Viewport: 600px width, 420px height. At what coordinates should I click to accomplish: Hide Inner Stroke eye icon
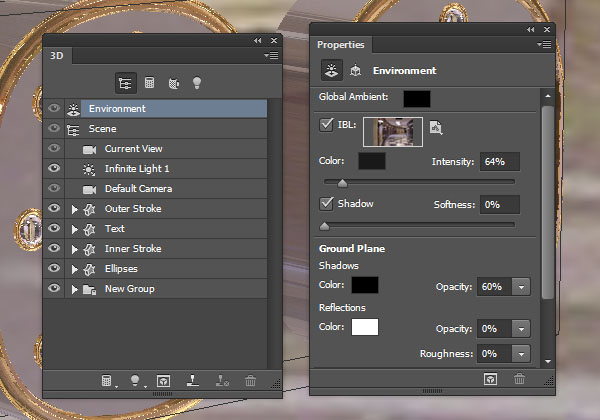click(x=54, y=248)
